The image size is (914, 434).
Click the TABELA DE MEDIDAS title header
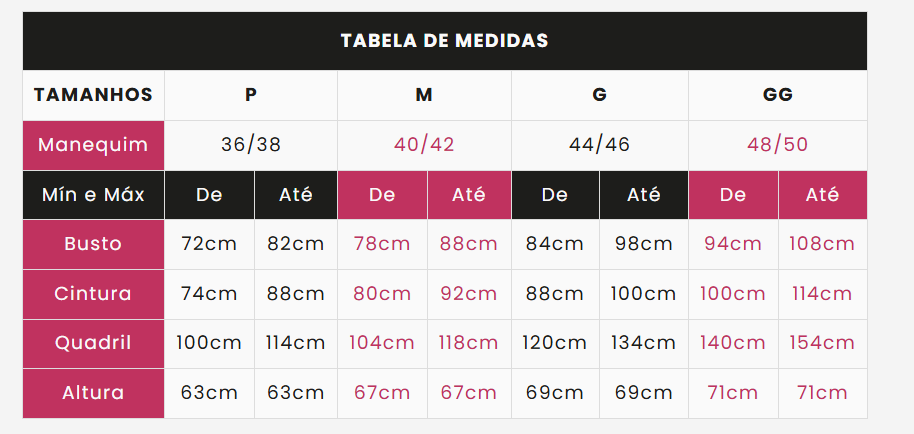click(445, 41)
